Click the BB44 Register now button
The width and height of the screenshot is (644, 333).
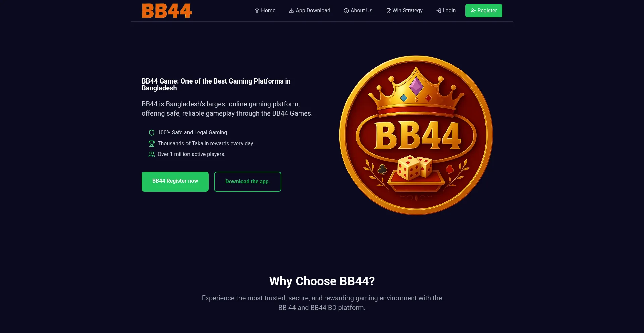[x=175, y=182]
